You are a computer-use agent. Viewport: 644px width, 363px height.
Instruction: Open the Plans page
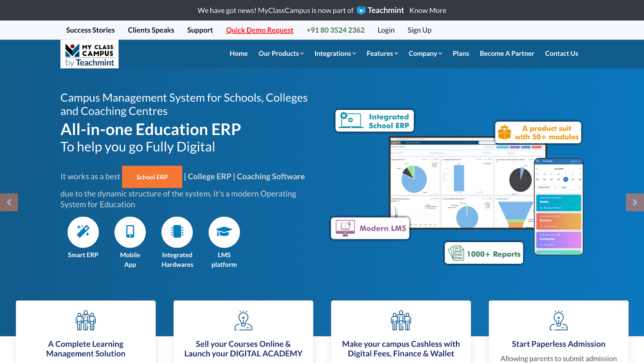point(461,53)
